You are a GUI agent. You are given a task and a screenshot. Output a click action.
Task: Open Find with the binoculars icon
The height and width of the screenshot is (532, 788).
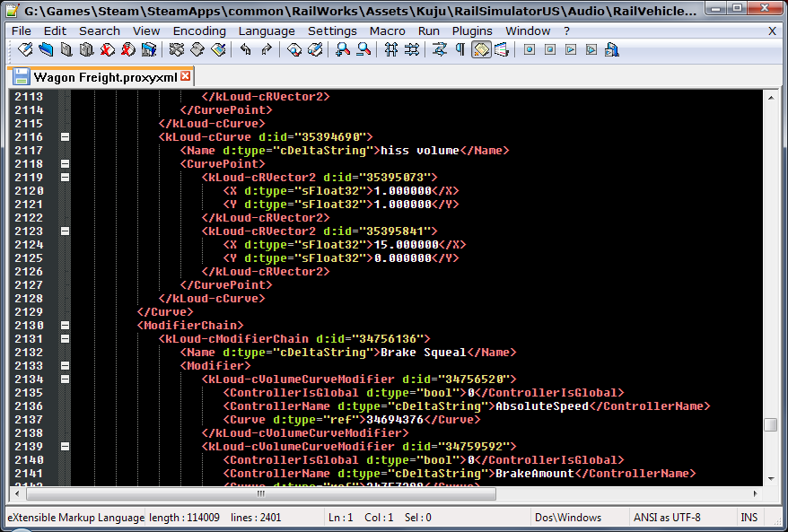tap(342, 49)
